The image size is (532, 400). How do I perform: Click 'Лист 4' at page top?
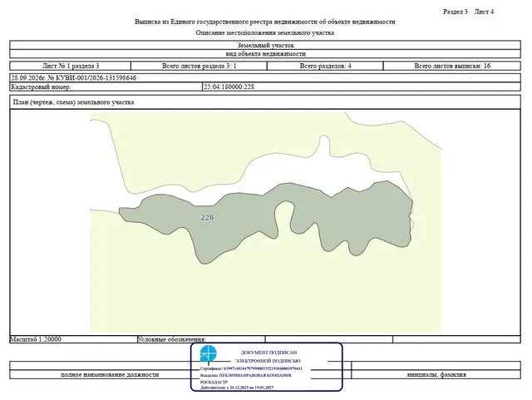[484, 12]
